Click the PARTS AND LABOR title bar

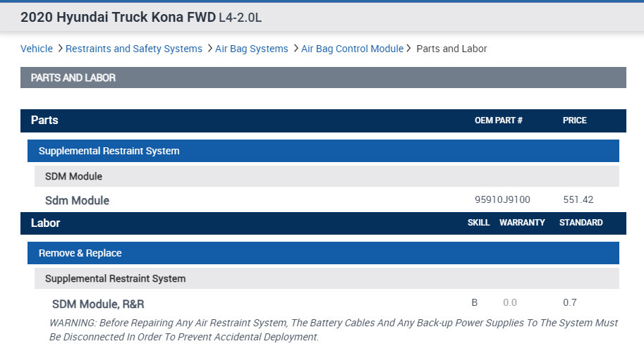pyautogui.click(x=73, y=78)
